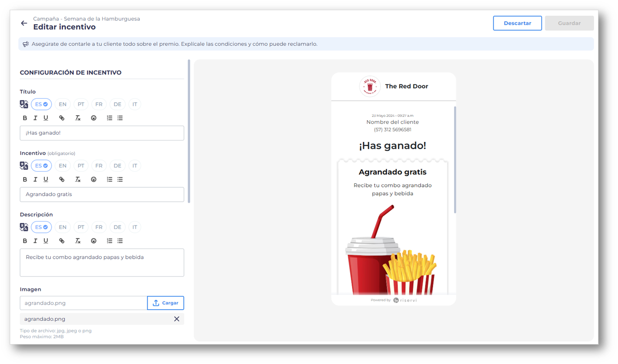
Task: Insert numbered list in the Descripción toolbar
Action: pos(110,241)
